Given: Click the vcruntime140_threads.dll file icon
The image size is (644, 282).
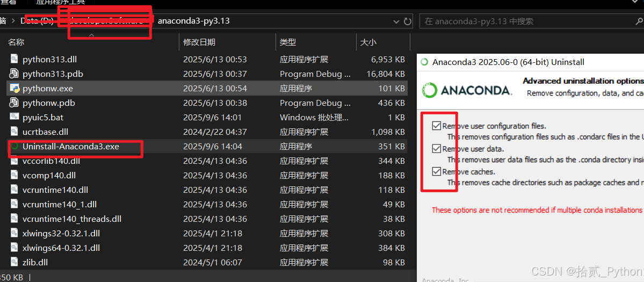Looking at the screenshot, I should pos(14,219).
